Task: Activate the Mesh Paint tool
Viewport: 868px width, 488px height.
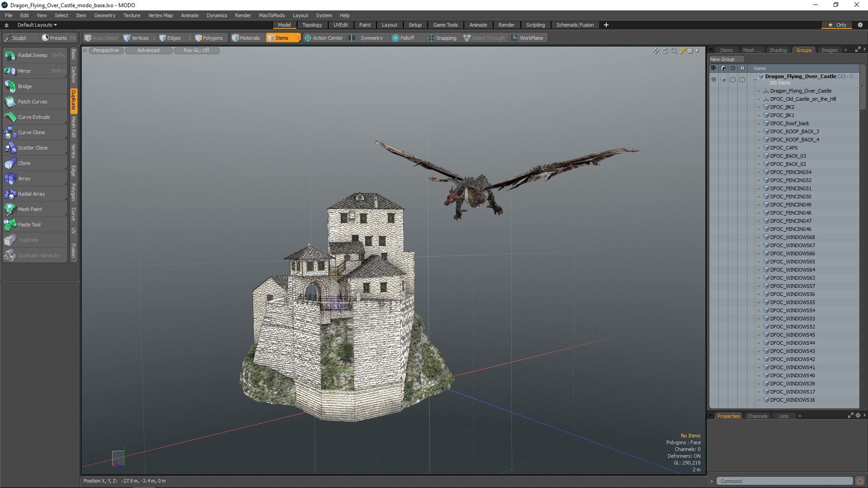Action: [30, 209]
